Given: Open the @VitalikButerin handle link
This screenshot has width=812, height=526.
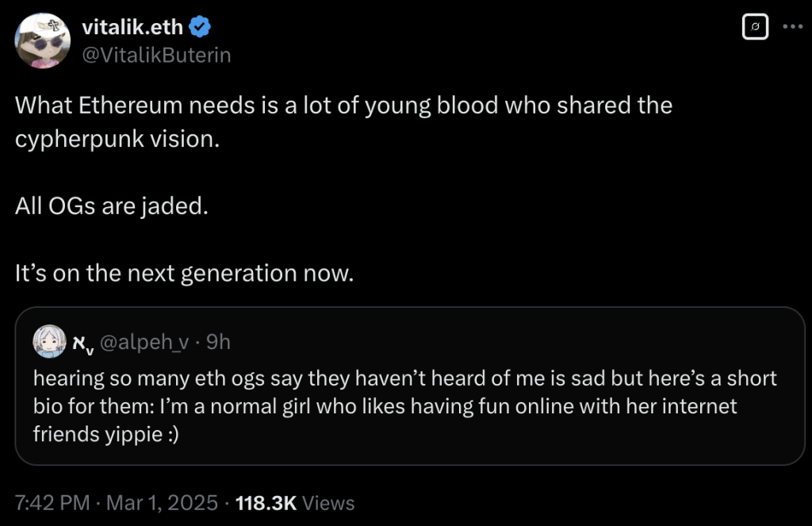Looking at the screenshot, I should click(156, 55).
